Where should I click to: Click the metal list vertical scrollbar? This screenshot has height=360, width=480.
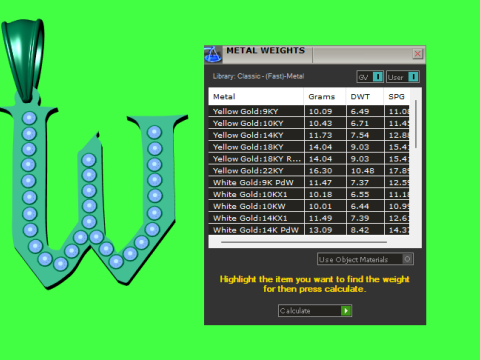tap(416, 124)
